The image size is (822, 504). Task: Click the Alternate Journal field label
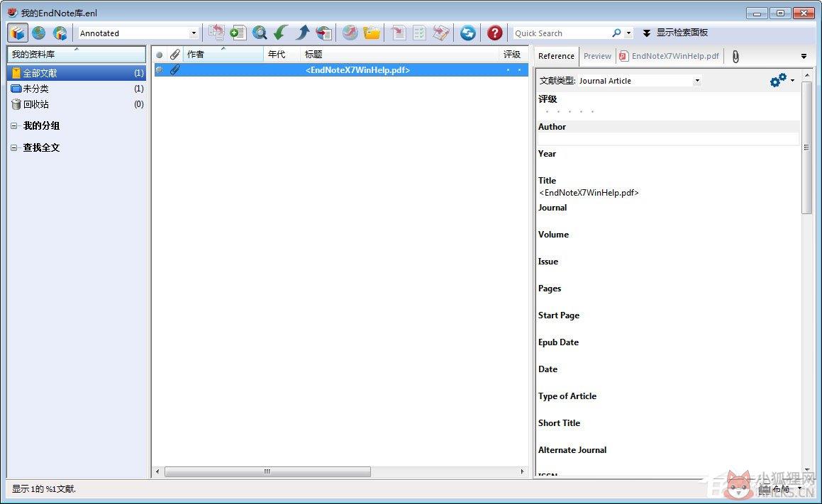(572, 450)
